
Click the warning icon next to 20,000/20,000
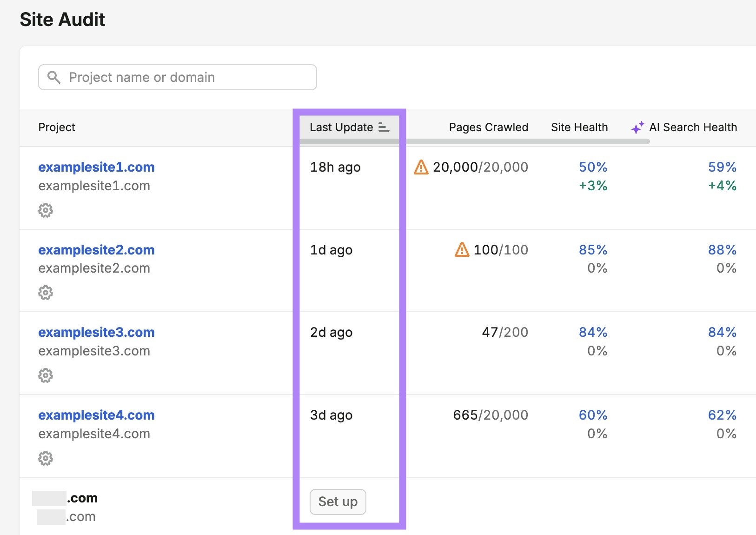(x=421, y=167)
